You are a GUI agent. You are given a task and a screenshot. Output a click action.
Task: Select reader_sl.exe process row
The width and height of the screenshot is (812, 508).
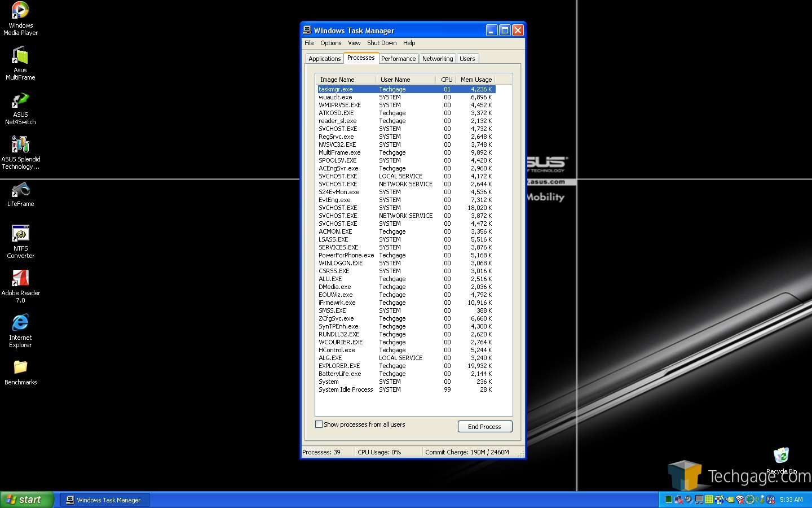click(x=406, y=121)
